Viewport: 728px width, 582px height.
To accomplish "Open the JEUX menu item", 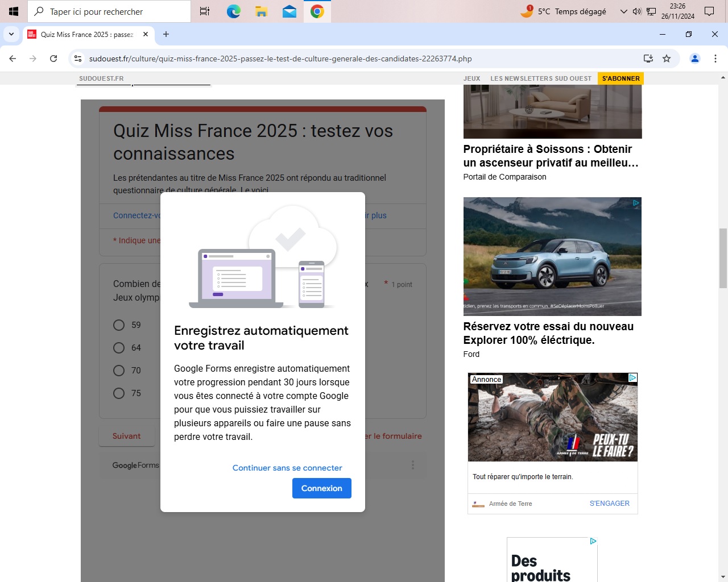I will click(x=471, y=78).
